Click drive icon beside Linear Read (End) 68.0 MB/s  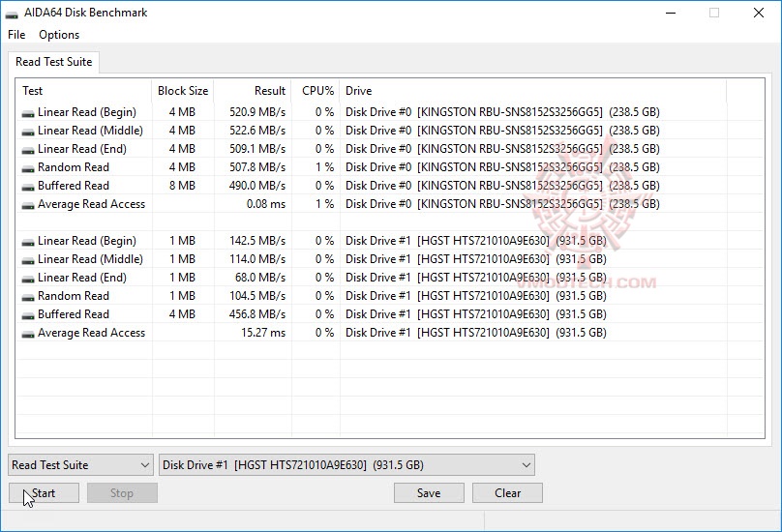pos(28,280)
